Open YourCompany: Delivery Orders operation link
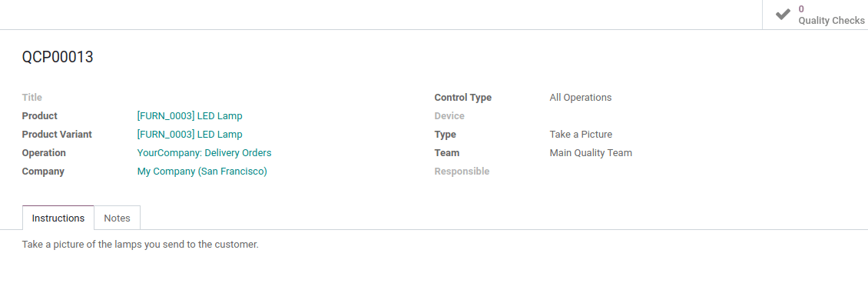 (x=204, y=152)
